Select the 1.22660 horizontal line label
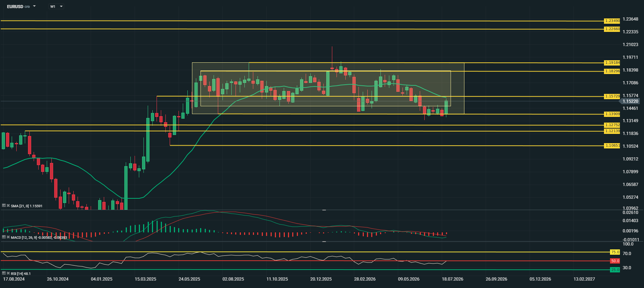 (612, 29)
